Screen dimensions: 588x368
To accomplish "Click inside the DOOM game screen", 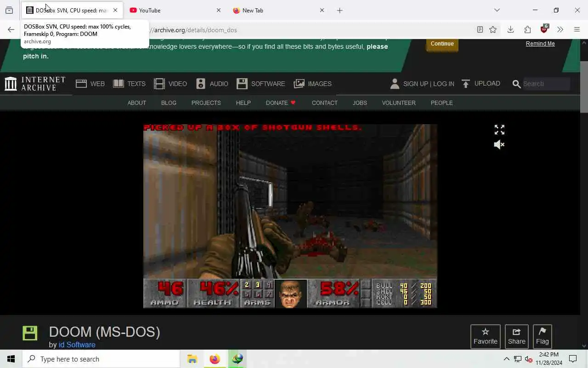I will 290,216.
